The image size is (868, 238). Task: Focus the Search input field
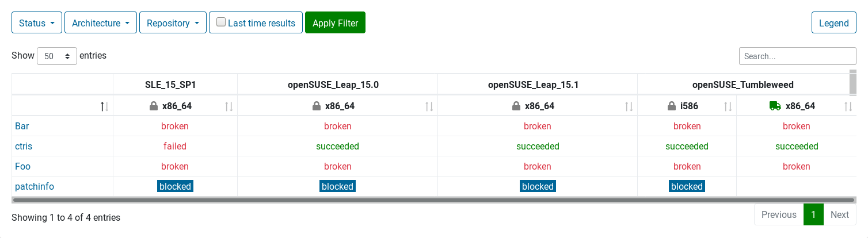(x=797, y=56)
